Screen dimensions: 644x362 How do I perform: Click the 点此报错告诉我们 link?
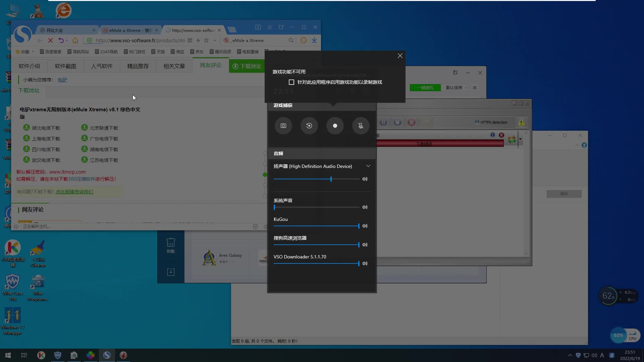coord(74,192)
